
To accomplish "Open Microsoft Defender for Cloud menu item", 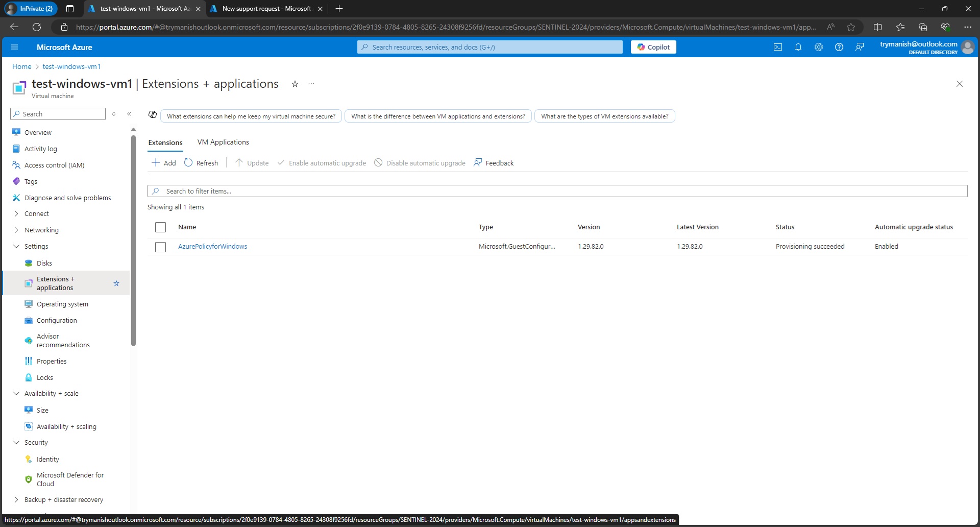I will (x=70, y=480).
